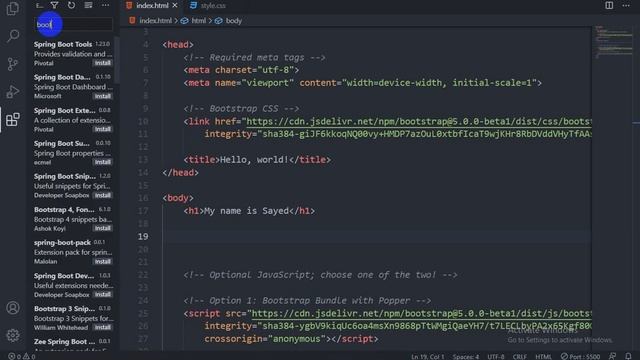Open the Search view in activity bar
Image resolution: width=640 pixels, height=360 pixels.
tap(13, 36)
